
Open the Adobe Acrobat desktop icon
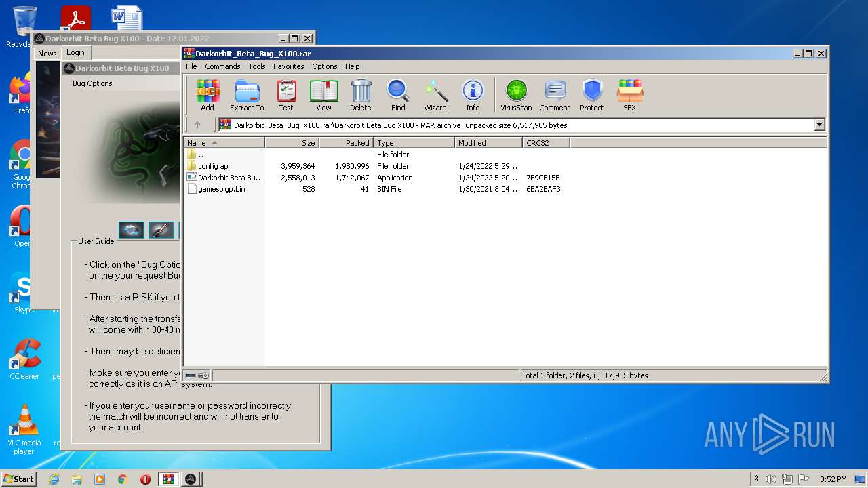click(75, 19)
